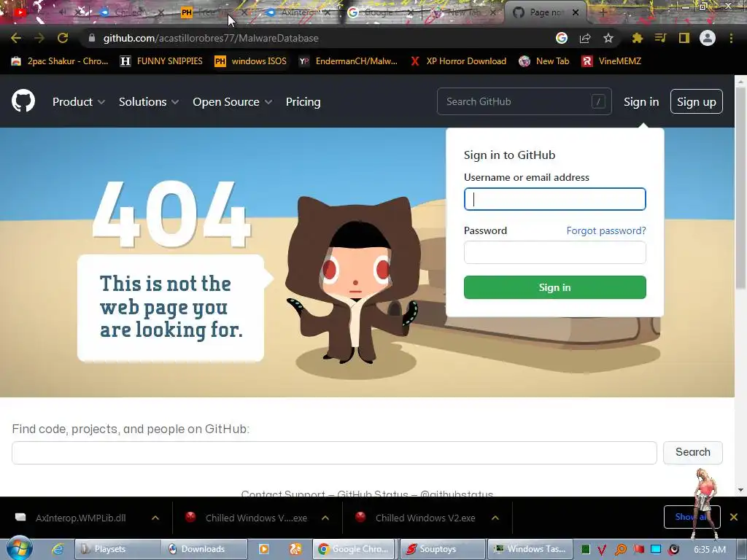Focus the Password field
The image size is (747, 560).
click(555, 252)
